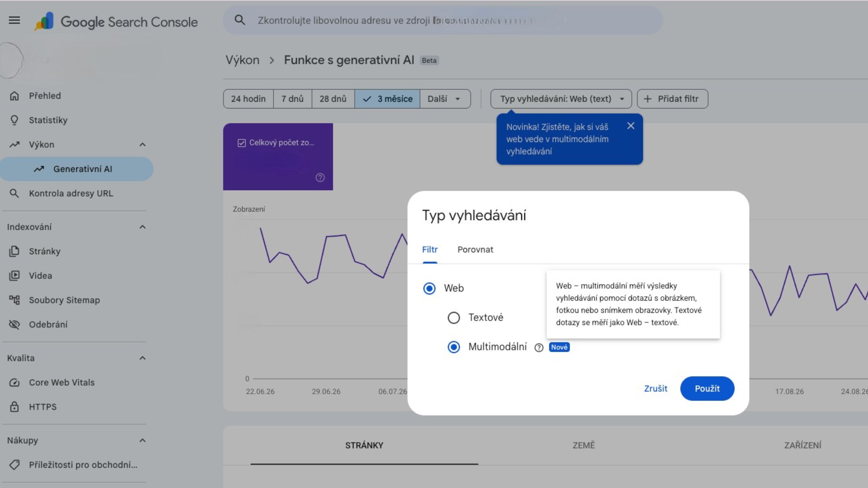Click the URL inspection search field
Image resolution: width=868 pixels, height=488 pixels.
[442, 20]
